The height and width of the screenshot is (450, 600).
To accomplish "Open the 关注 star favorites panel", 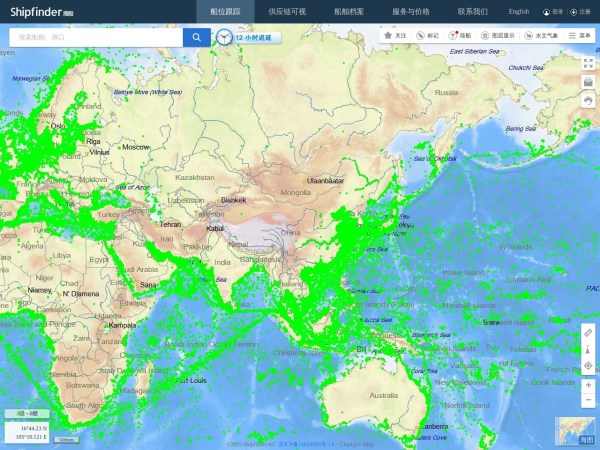I will click(395, 35).
